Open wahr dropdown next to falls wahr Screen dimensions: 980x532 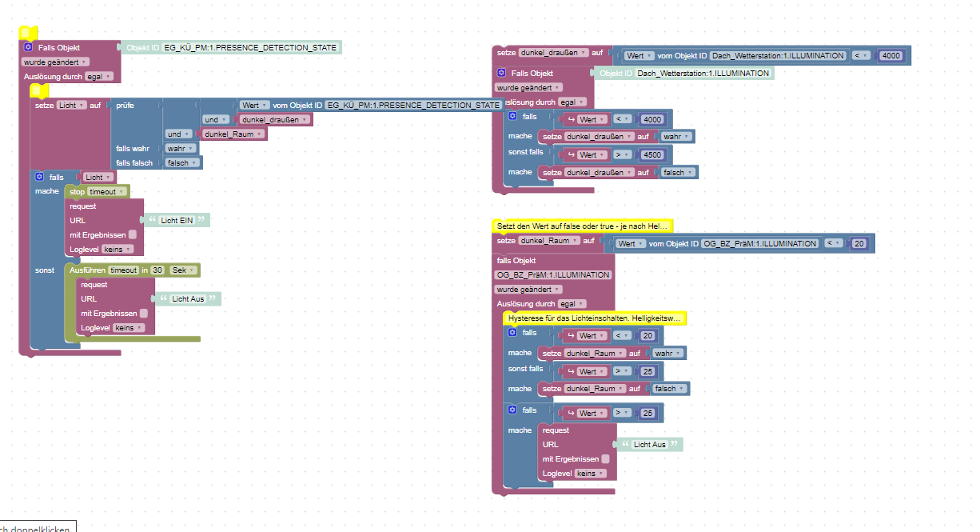[181, 149]
